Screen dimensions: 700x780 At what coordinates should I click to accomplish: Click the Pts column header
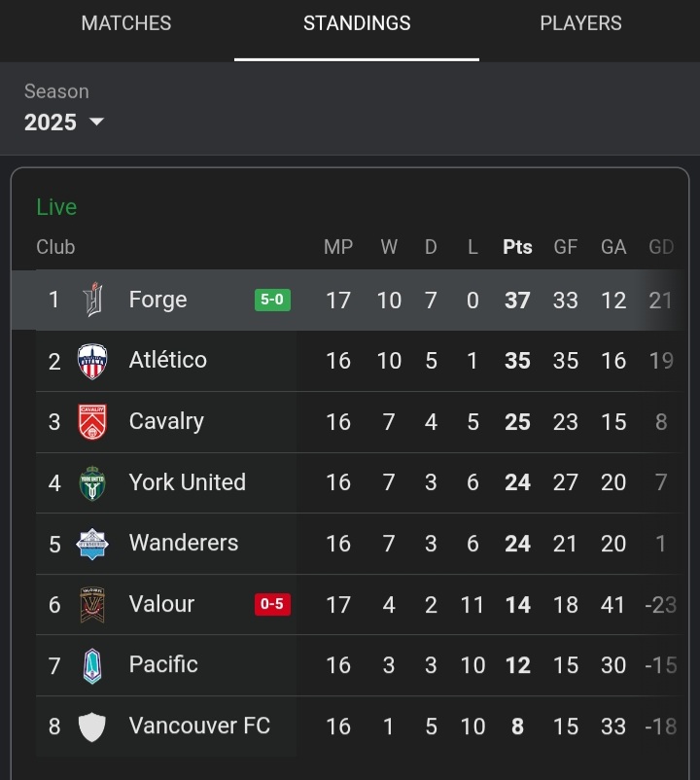tap(517, 247)
